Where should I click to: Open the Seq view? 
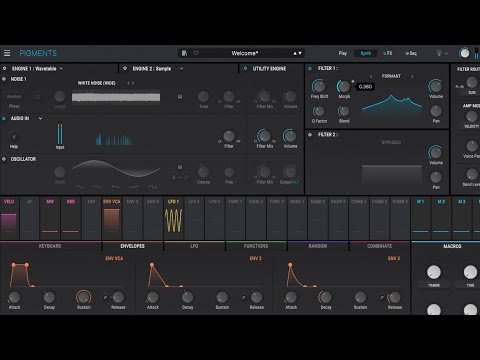click(x=411, y=53)
